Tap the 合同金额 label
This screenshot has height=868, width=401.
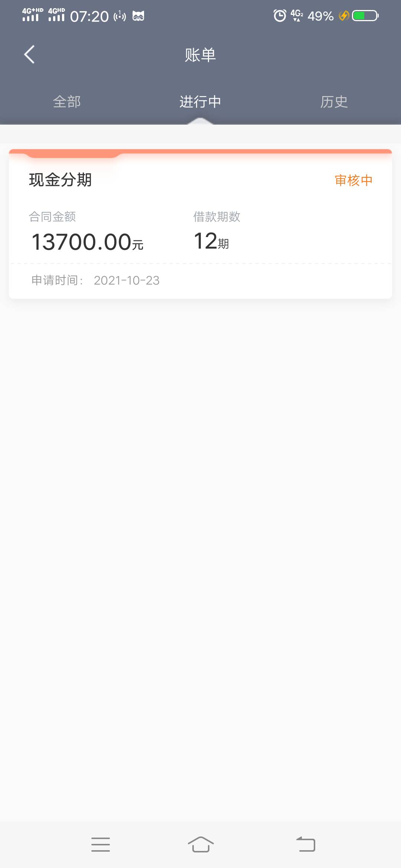(x=52, y=217)
